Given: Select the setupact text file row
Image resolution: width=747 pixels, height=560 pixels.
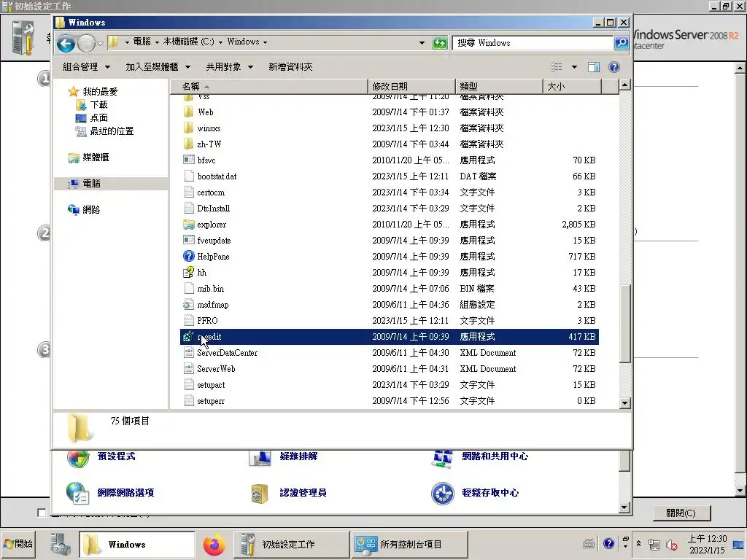Looking at the screenshot, I should click(x=389, y=385).
